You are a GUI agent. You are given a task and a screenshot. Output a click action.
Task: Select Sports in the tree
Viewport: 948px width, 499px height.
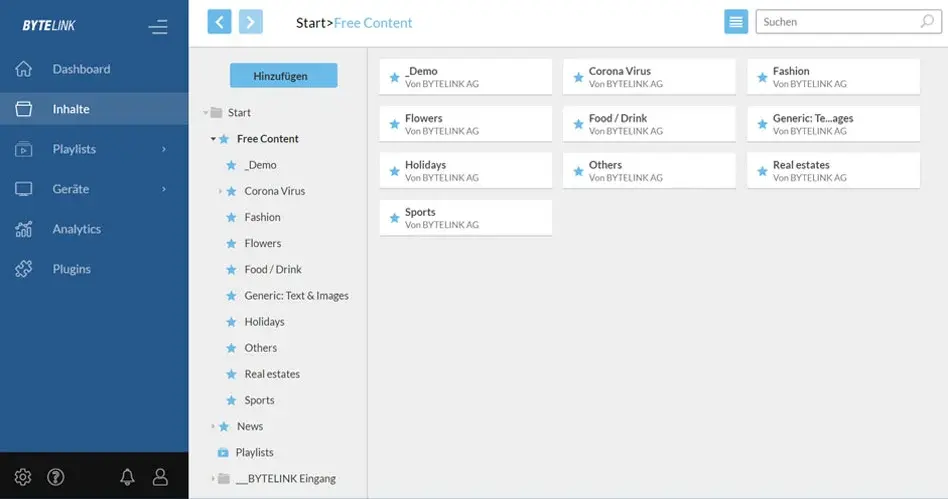[x=259, y=400]
